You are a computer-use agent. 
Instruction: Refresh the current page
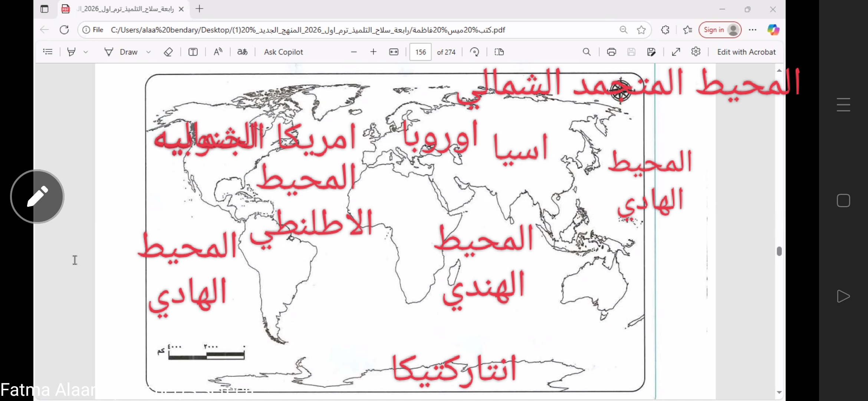tap(64, 30)
